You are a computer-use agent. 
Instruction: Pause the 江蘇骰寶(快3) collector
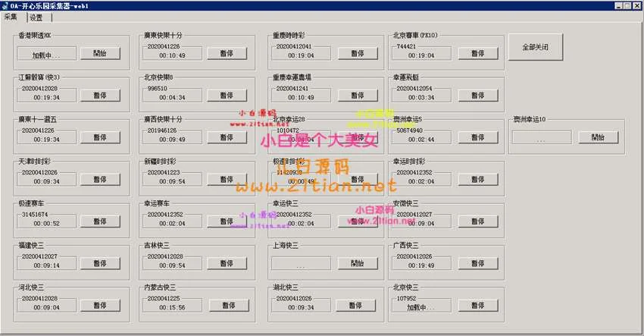pos(100,96)
